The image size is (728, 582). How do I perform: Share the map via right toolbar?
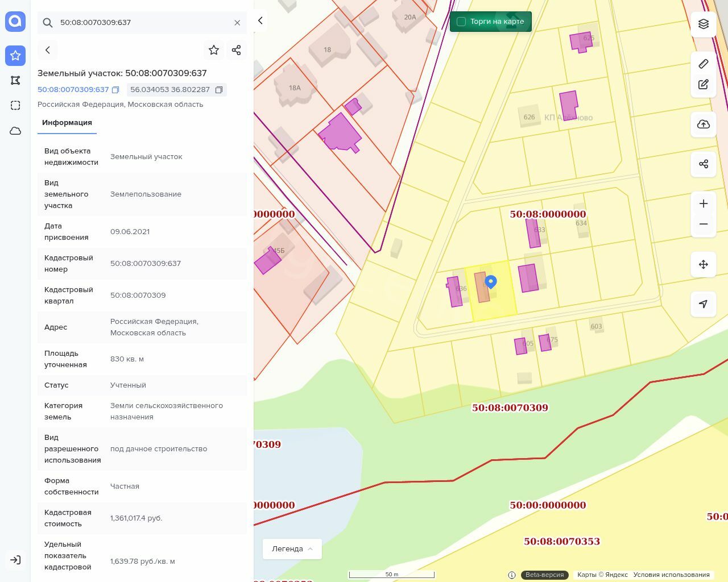[x=704, y=164]
